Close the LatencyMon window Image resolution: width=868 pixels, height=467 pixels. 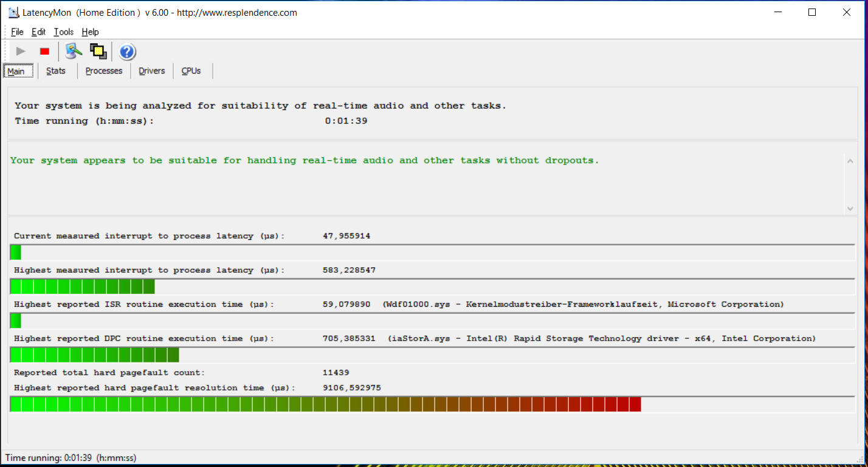(847, 12)
